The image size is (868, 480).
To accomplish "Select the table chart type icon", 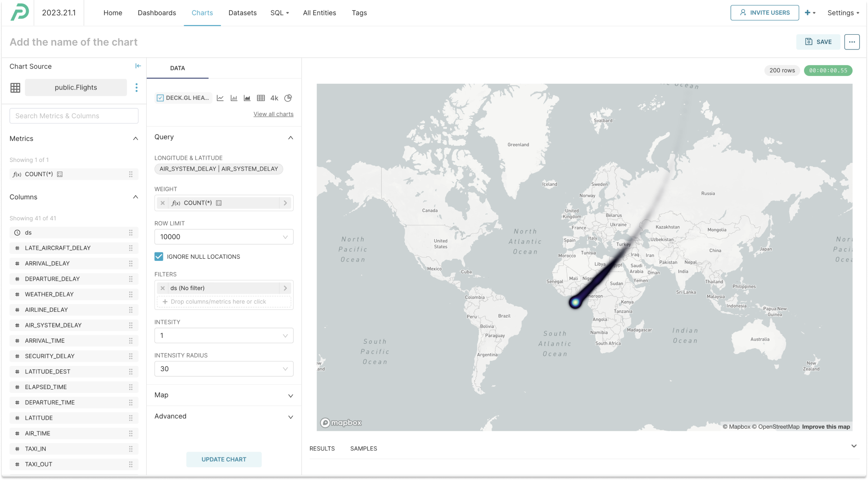I will point(261,98).
